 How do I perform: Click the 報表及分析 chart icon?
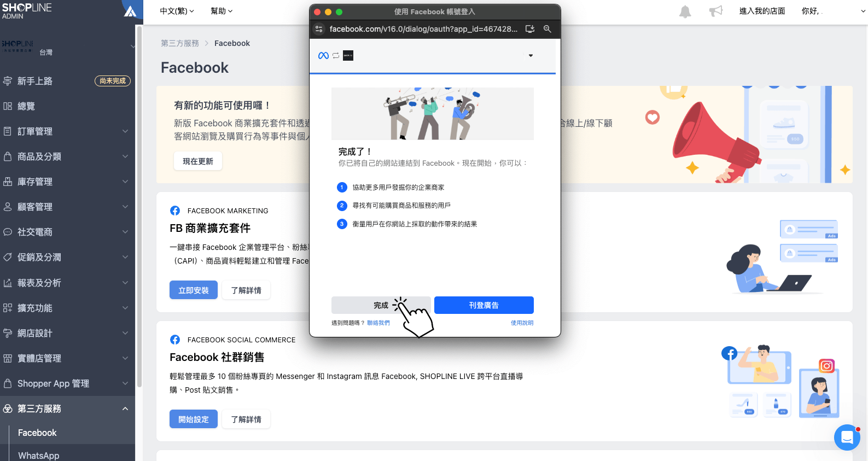[x=8, y=283]
